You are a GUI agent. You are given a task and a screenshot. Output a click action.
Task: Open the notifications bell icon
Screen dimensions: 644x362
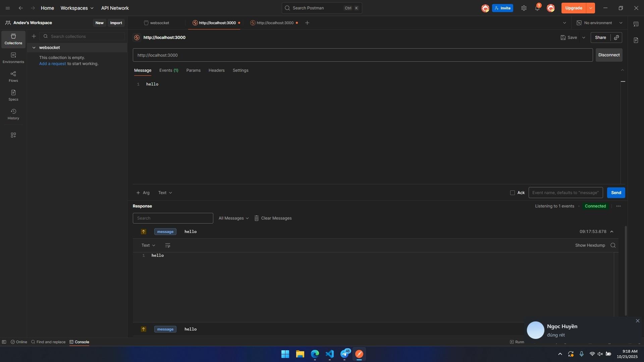tap(537, 8)
